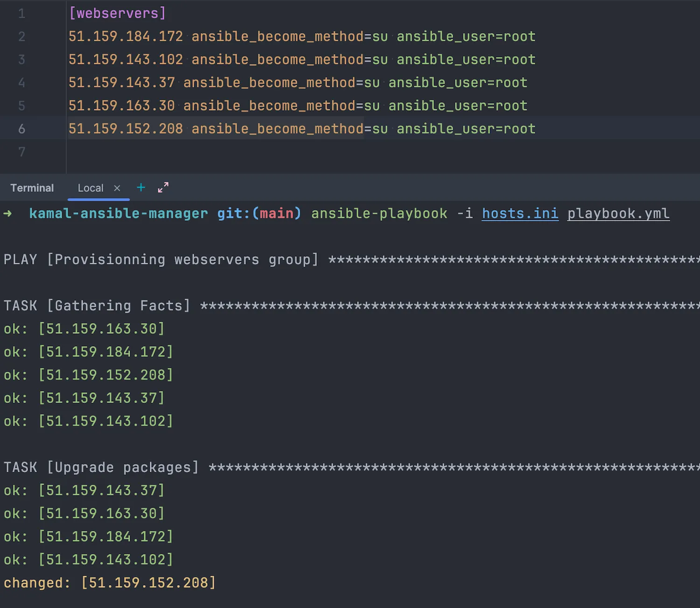Close the Local terminal tab
Image resolution: width=700 pixels, height=608 pixels.
[x=117, y=188]
